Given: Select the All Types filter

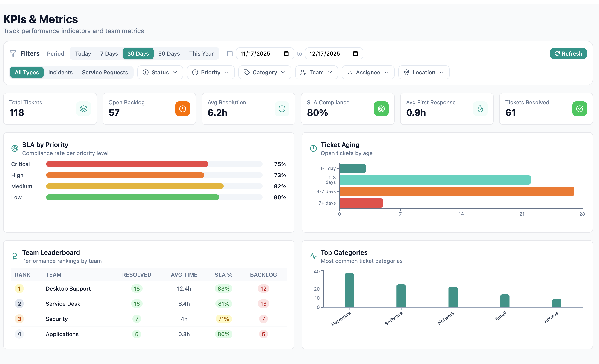Looking at the screenshot, I should [27, 73].
